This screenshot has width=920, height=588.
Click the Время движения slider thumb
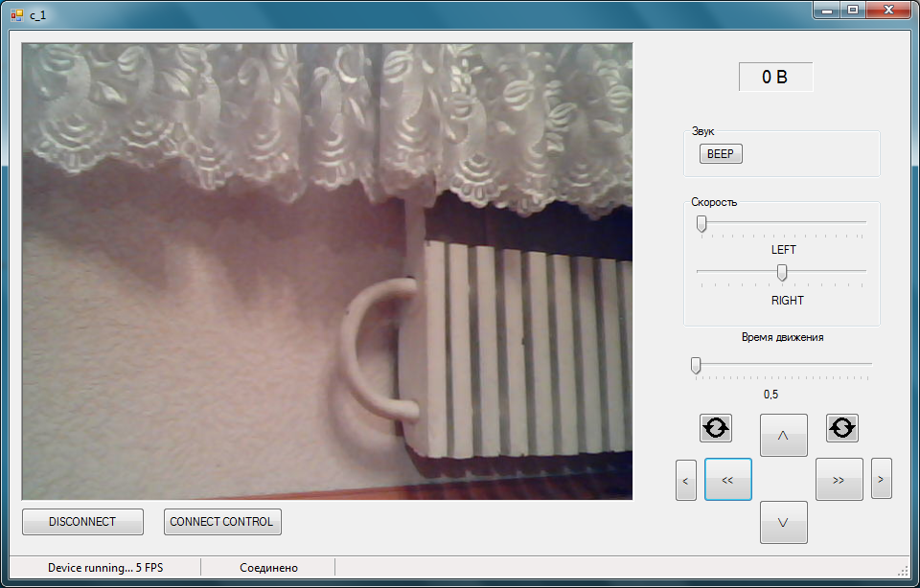(696, 365)
